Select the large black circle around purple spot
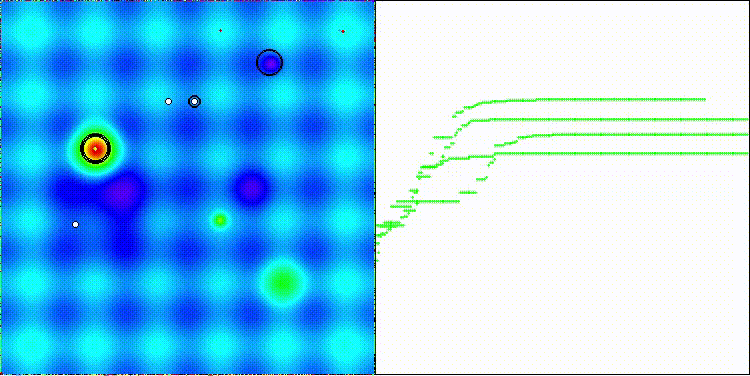This screenshot has width=750, height=376. point(269,63)
